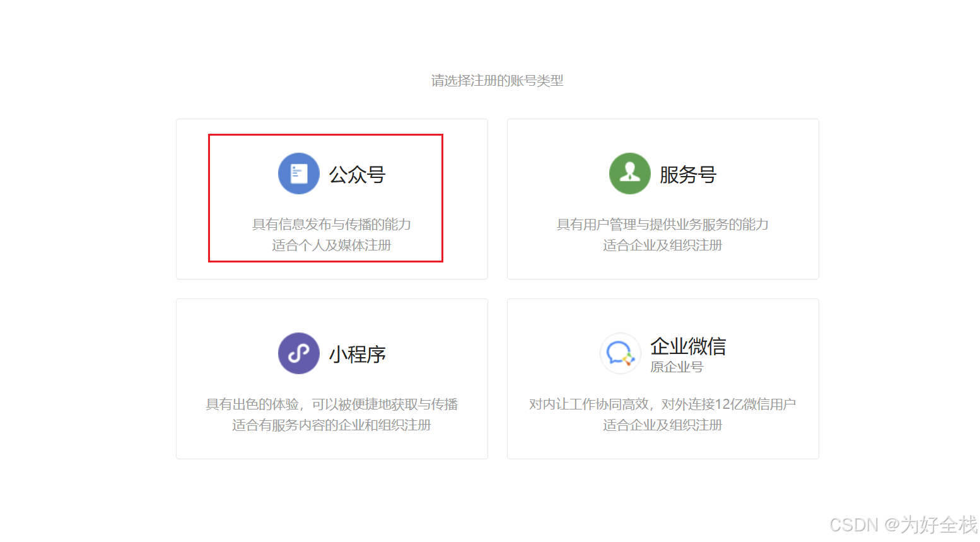
Task: Select the 公众号 title text
Action: point(358,175)
